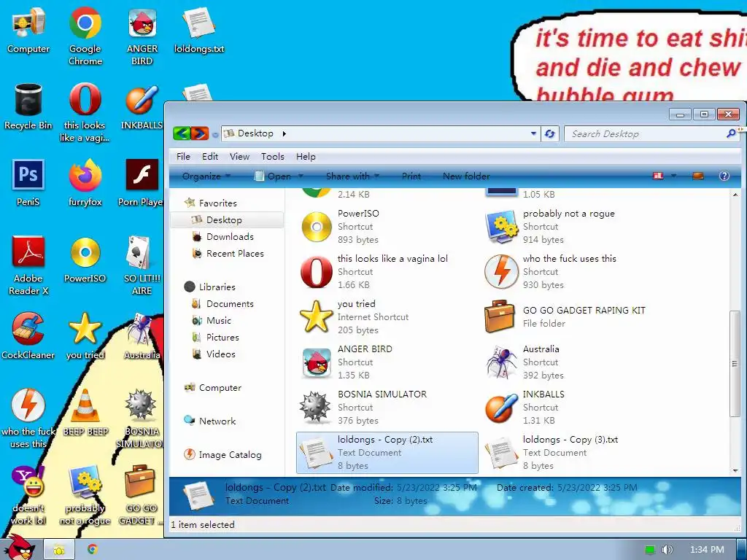This screenshot has width=747, height=560.
Task: Click the Photoshop Ps desktop icon
Action: (28, 183)
